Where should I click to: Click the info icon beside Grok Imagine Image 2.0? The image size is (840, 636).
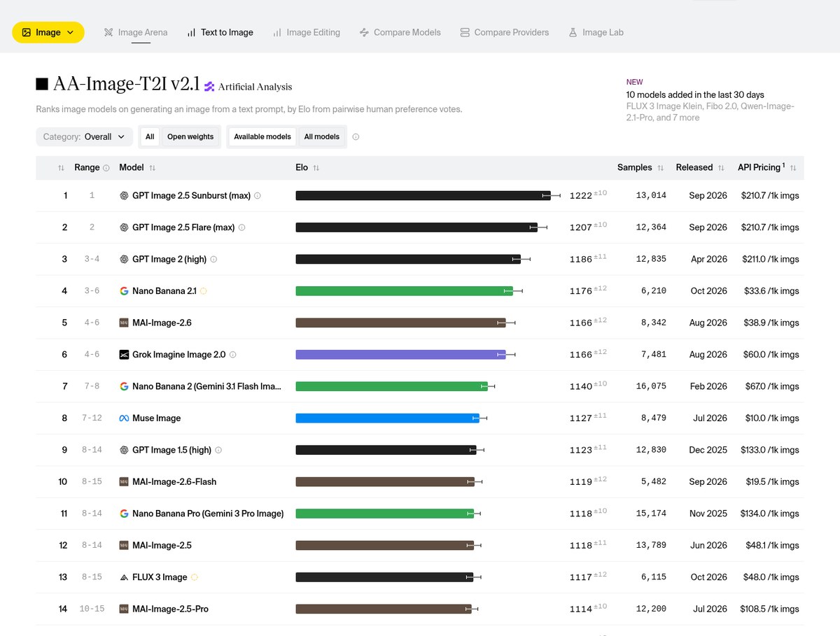233,355
